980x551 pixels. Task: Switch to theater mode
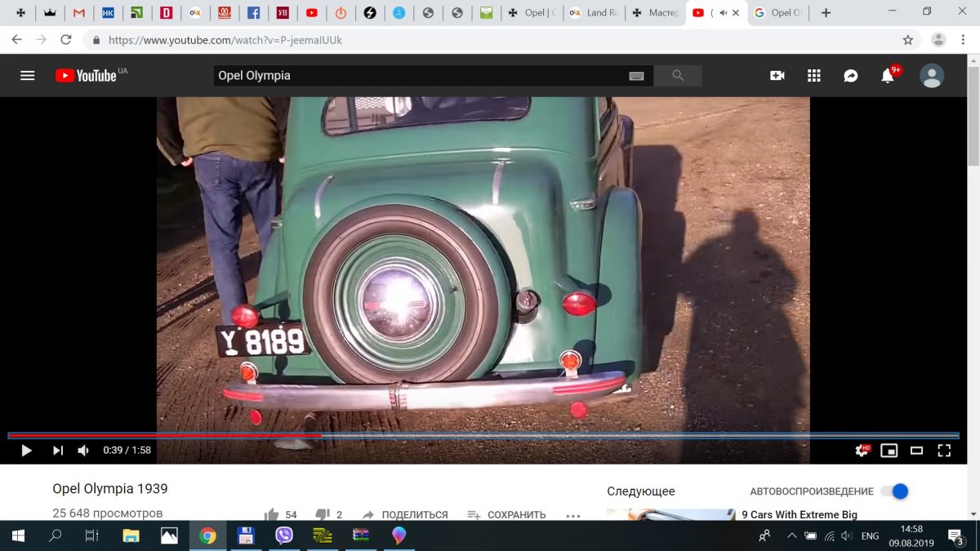coord(916,450)
